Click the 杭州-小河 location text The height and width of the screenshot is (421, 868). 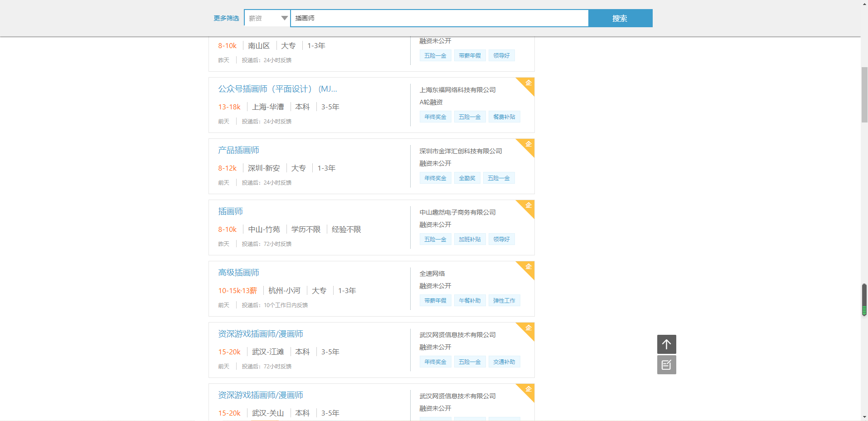tap(284, 291)
